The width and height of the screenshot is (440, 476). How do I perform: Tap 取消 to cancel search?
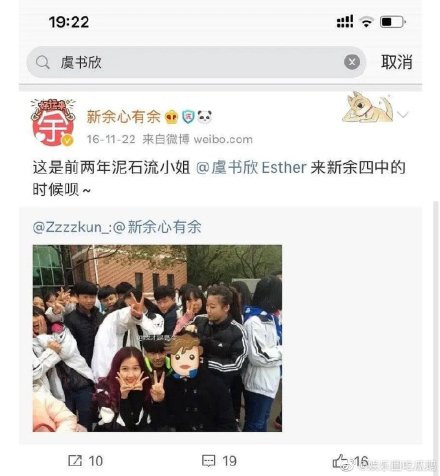pyautogui.click(x=397, y=62)
